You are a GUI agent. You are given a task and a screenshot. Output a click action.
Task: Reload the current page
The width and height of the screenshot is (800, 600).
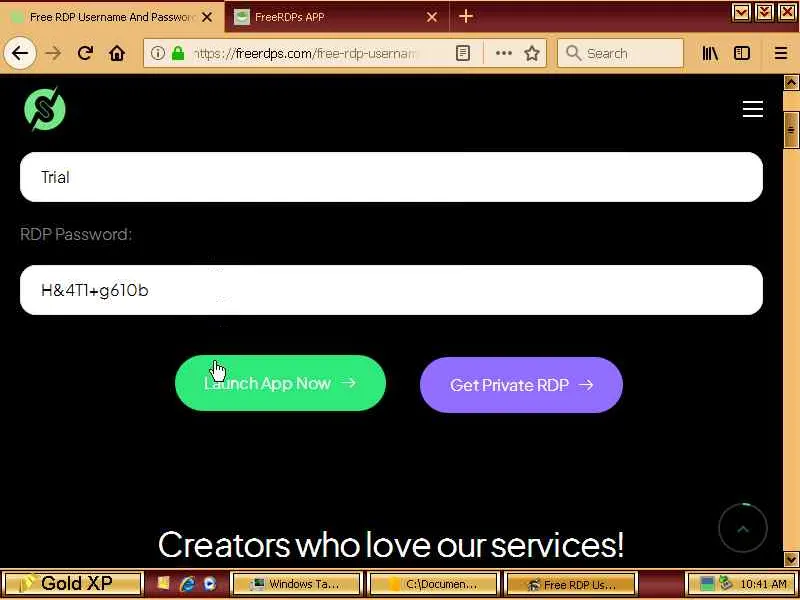(x=85, y=53)
